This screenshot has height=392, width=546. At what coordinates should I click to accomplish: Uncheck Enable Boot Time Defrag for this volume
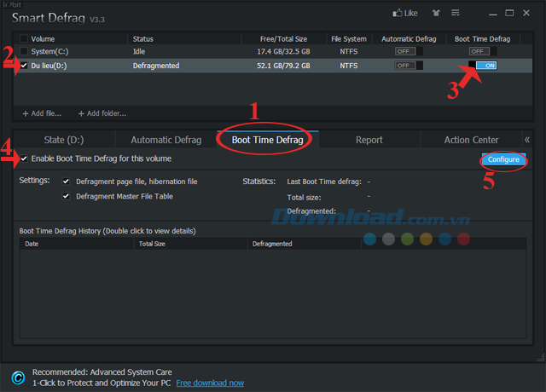pos(24,159)
